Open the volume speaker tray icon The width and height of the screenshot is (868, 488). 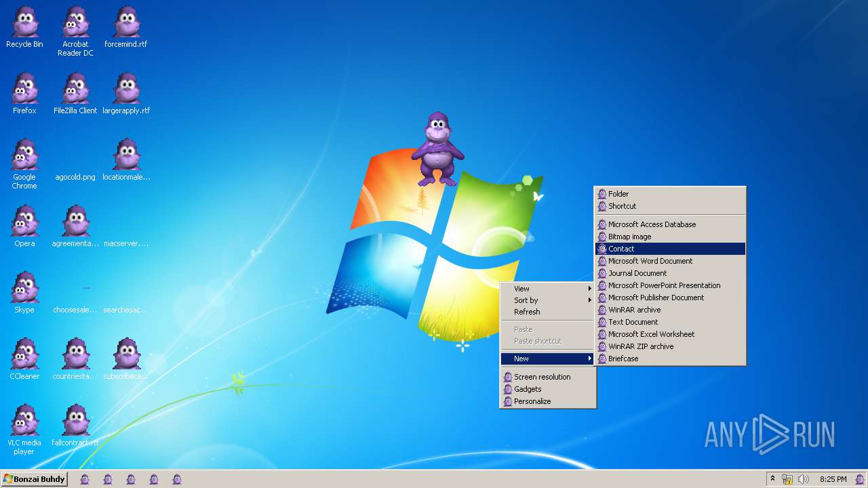pyautogui.click(x=804, y=479)
